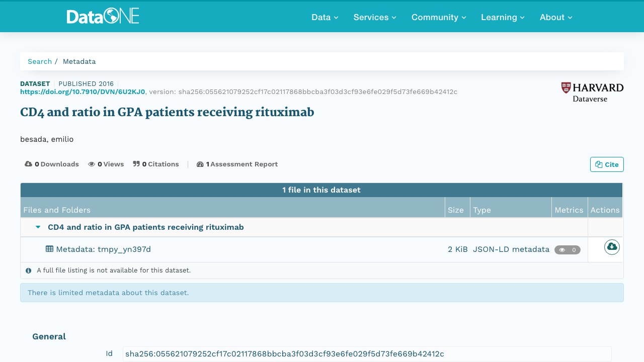Open the About menu
This screenshot has width=644, height=362.
[x=556, y=17]
